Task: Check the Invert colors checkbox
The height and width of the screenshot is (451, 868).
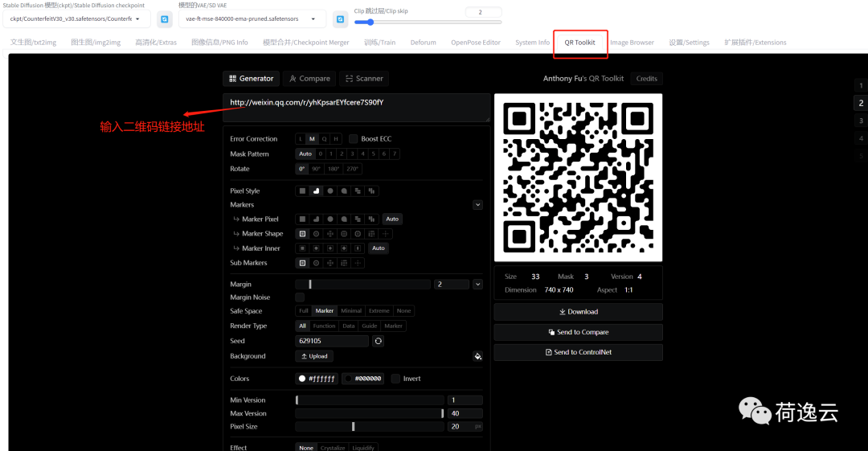Action: [395, 379]
